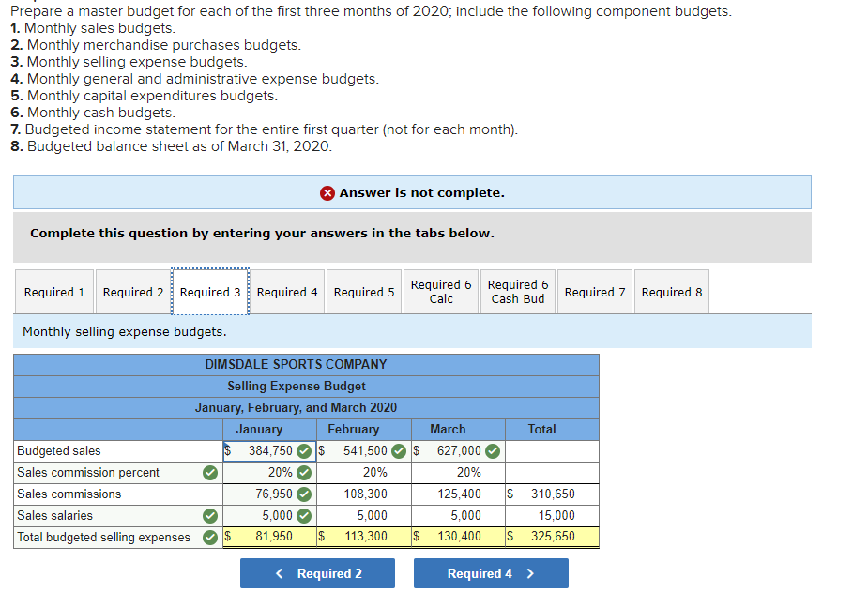868x608 pixels.
Task: Select the January commission percent 20% field
Action: pos(269,472)
